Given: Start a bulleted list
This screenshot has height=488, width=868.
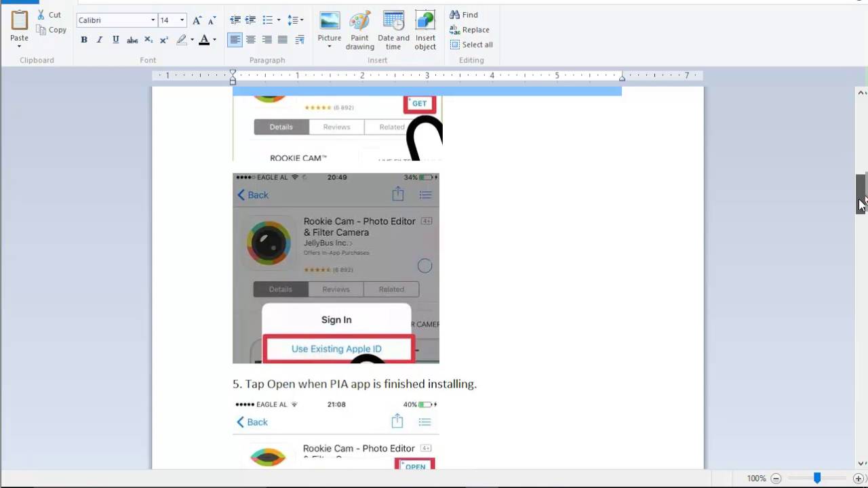Looking at the screenshot, I should pos(267,20).
